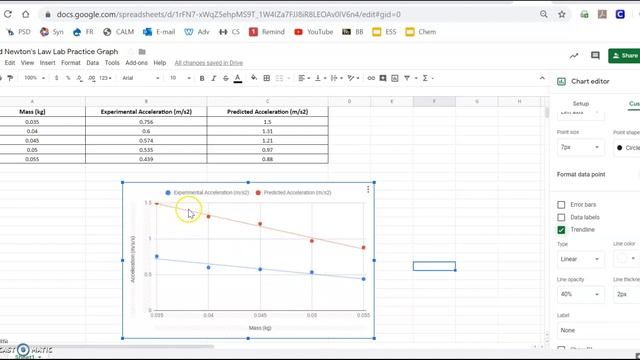Open the trendline Type Linear dropdown
640x360 pixels.
click(x=580, y=259)
